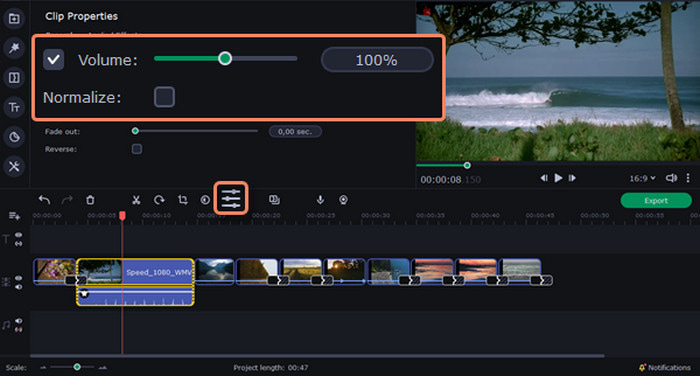Click the Clip Properties panel title

(x=81, y=16)
